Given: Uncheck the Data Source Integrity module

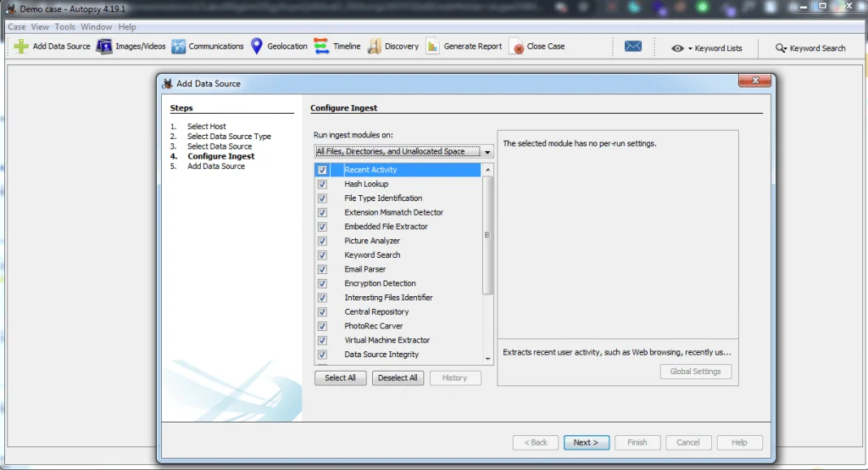Looking at the screenshot, I should [x=322, y=354].
